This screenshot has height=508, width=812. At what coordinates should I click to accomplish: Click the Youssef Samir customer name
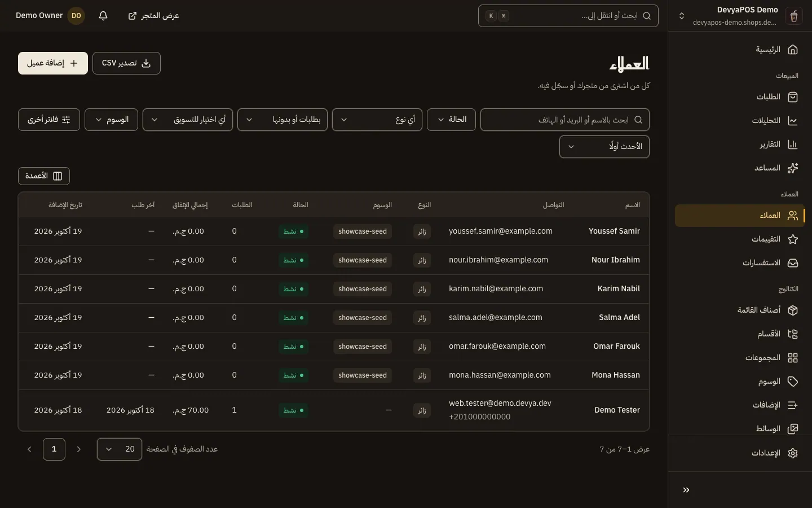[x=614, y=231]
